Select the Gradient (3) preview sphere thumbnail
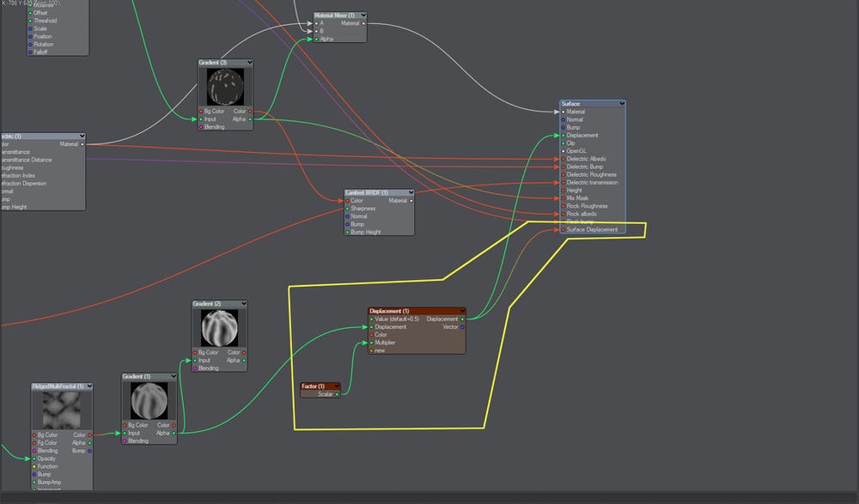859x504 pixels. (x=225, y=87)
